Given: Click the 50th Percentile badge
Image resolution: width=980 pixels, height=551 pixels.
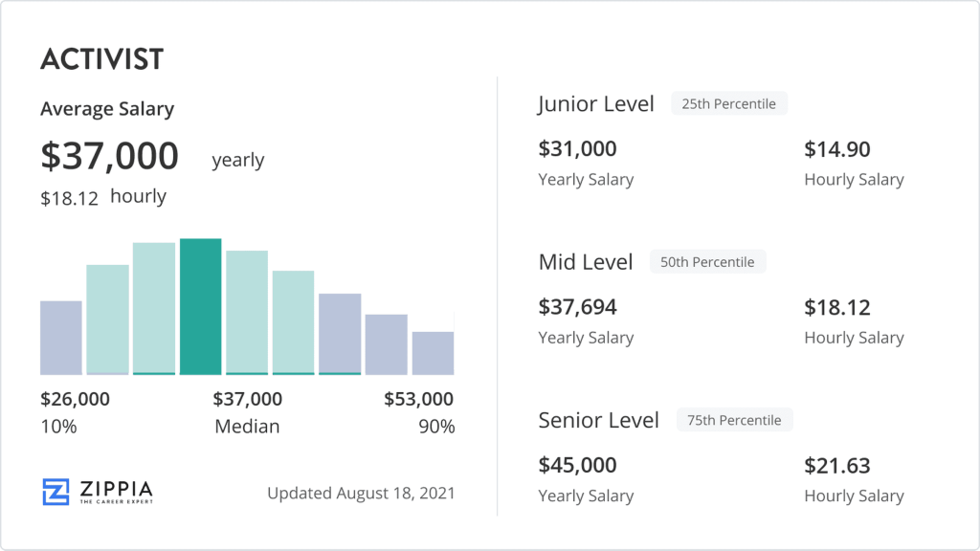Looking at the screenshot, I should point(707,262).
